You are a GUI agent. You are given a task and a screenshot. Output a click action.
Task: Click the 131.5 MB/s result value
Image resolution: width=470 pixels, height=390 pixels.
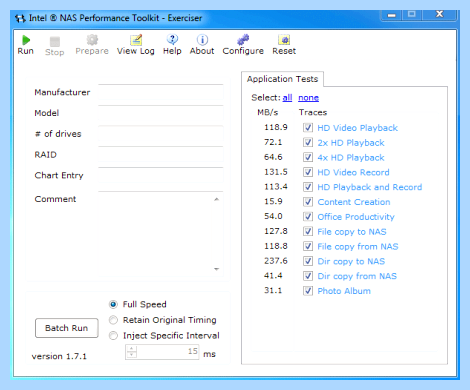276,172
